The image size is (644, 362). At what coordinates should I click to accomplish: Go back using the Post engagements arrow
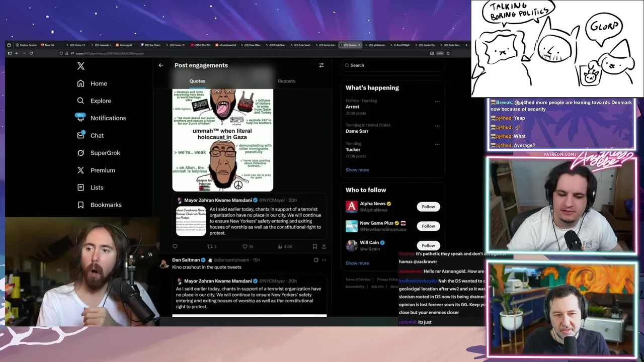(x=161, y=65)
